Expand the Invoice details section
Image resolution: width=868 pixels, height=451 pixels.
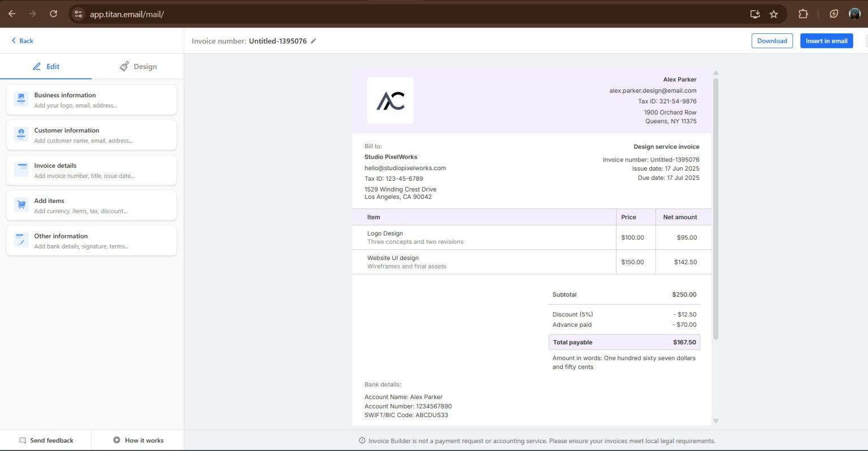pos(91,170)
